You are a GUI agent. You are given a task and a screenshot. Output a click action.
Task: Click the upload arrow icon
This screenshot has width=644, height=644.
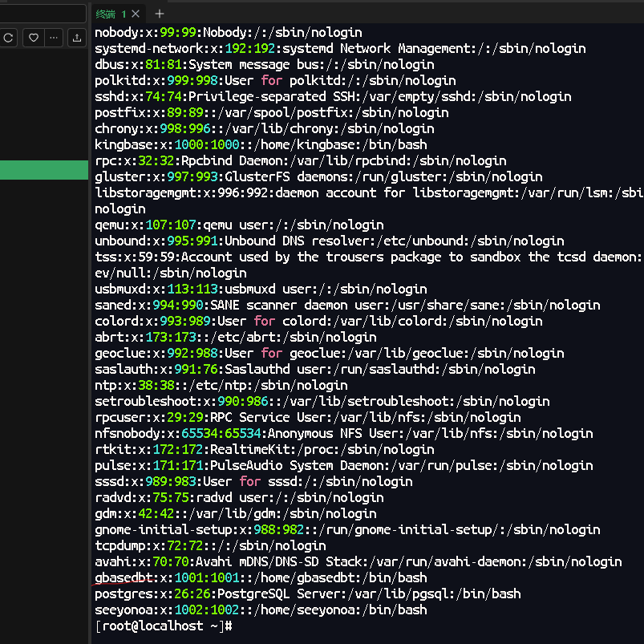tap(77, 38)
